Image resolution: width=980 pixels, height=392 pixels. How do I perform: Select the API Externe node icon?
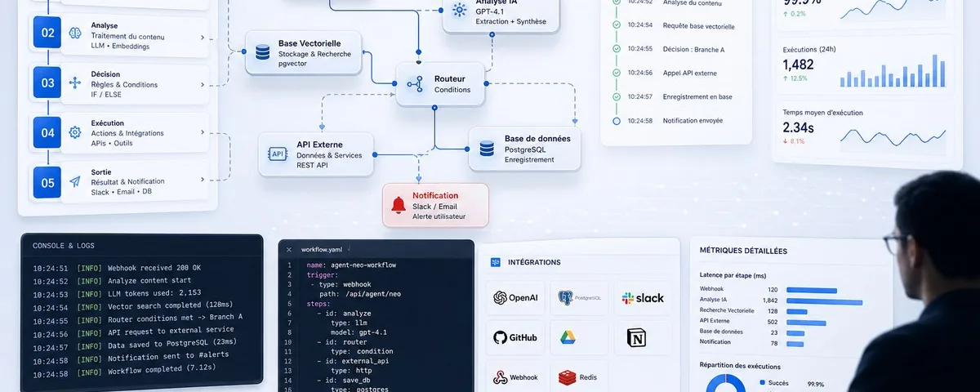point(277,154)
